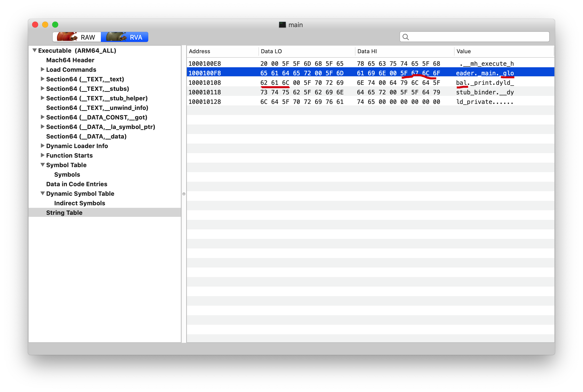Switch to RAW address mode
Image resolution: width=583 pixels, height=392 pixels.
(x=77, y=37)
